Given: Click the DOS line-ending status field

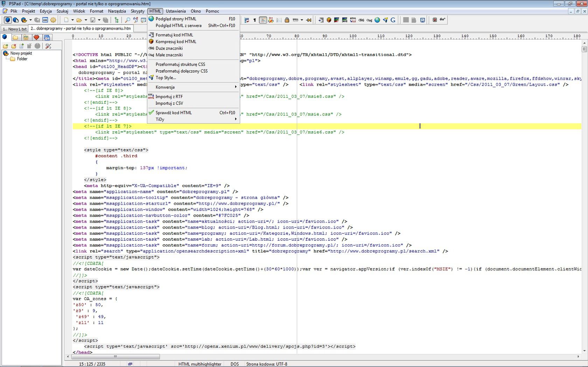Looking at the screenshot, I should pos(234,364).
